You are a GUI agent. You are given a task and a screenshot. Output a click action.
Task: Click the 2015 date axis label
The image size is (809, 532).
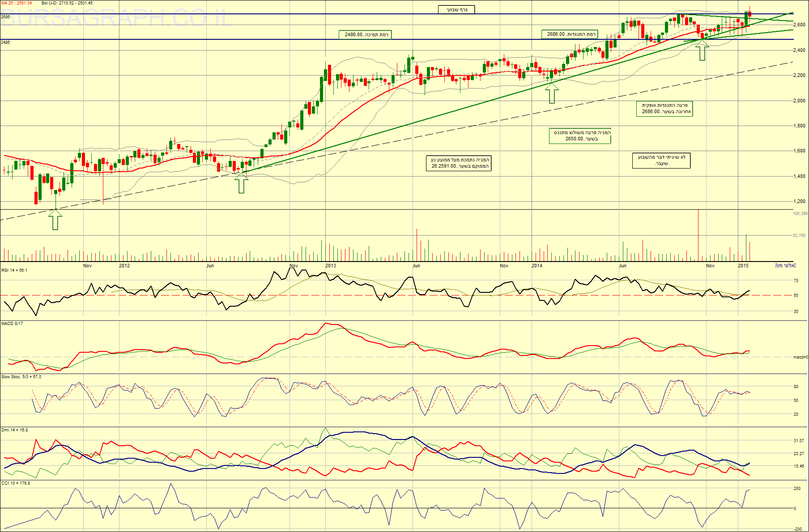[x=743, y=266]
